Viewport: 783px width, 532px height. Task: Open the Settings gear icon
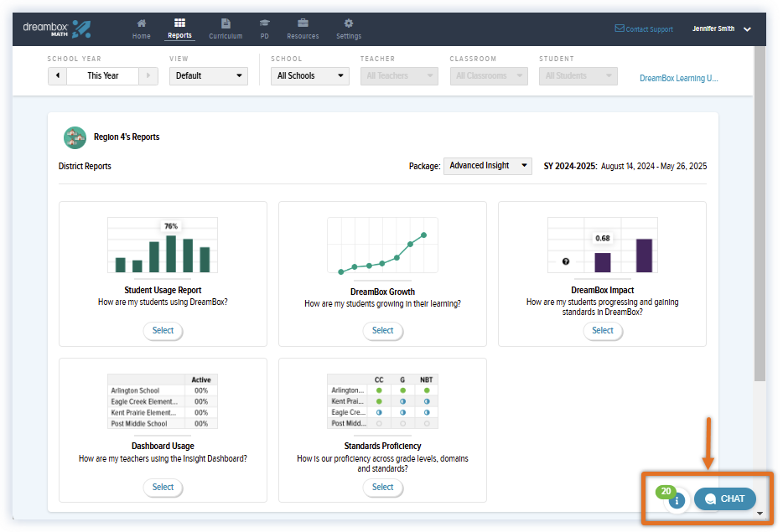coord(349,23)
